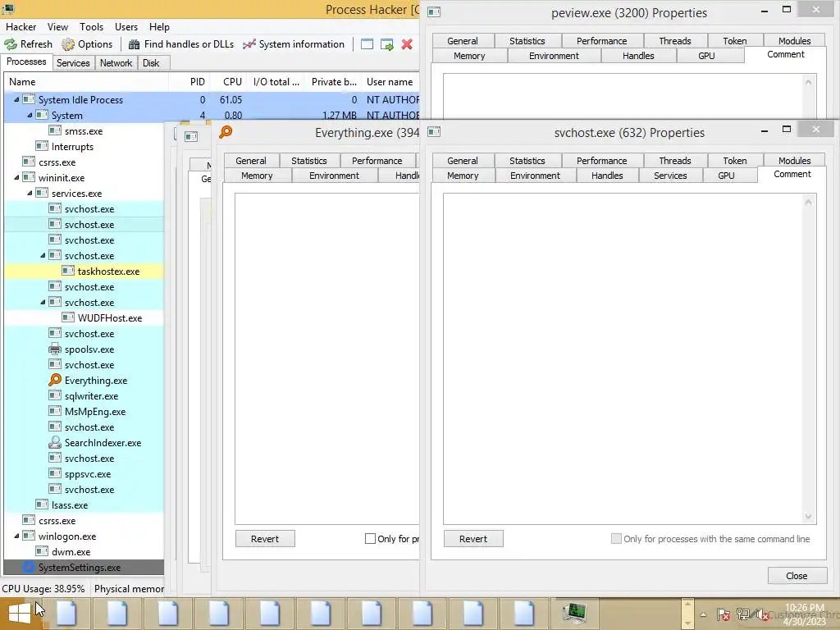Click Revert in Everything.exe Properties
This screenshot has height=630, width=840.
(x=265, y=539)
